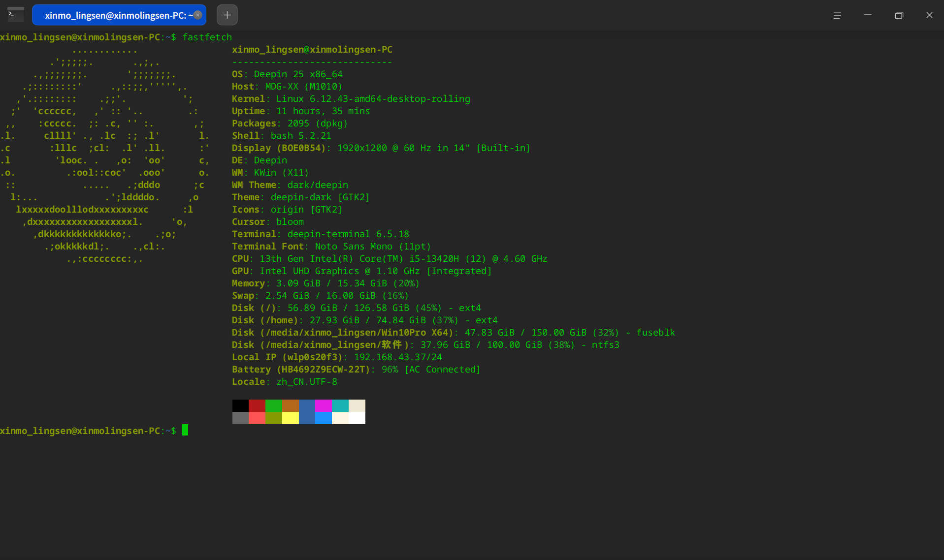Close the terminal window

(929, 15)
